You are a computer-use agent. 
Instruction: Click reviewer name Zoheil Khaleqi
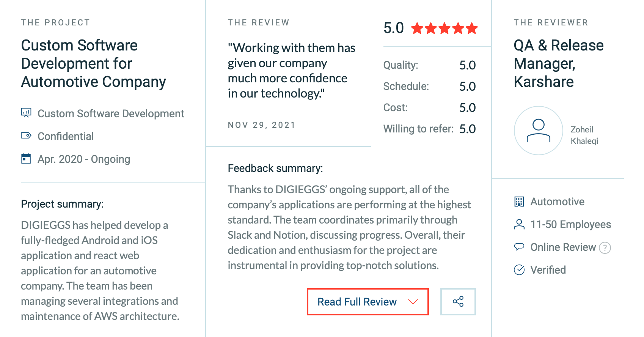[584, 135]
